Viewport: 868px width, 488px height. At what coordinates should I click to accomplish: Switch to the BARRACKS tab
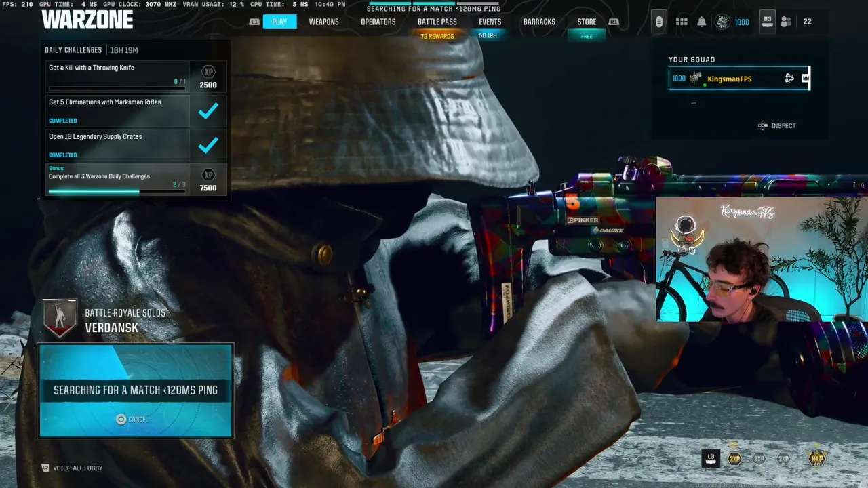(539, 22)
